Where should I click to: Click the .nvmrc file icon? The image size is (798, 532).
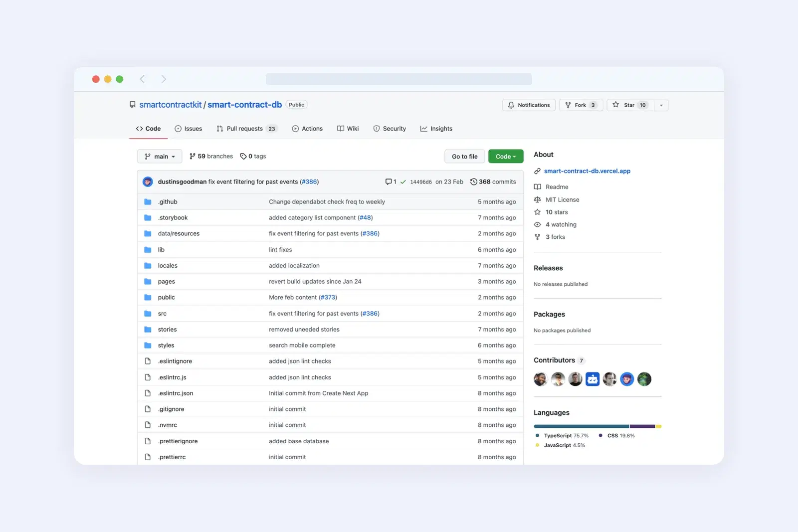148,425
